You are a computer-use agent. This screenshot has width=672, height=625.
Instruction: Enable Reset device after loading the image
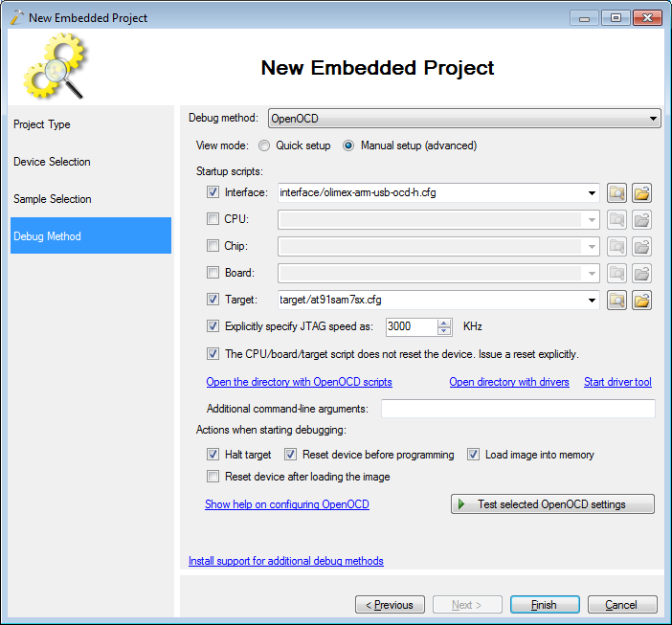point(213,476)
